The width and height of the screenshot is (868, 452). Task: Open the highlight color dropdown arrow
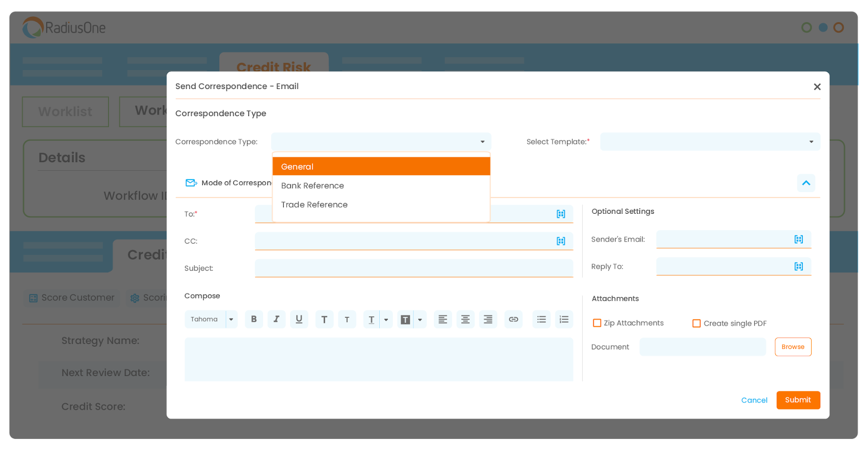[420, 320]
